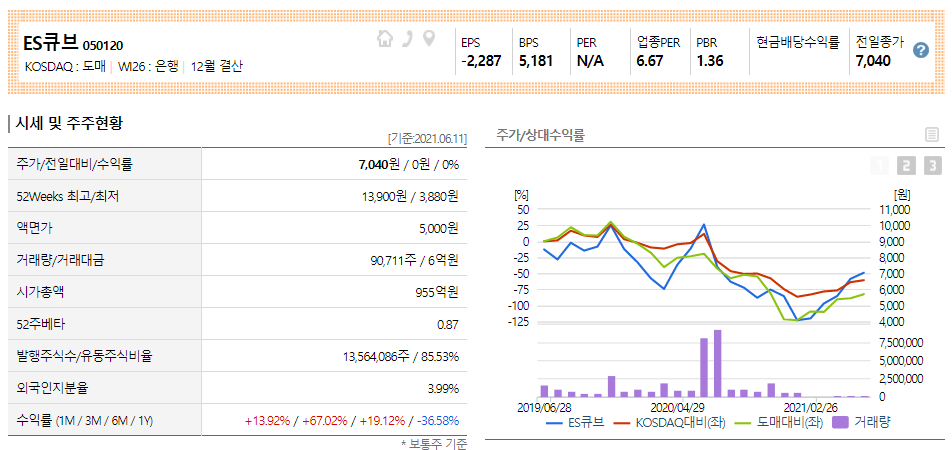Image resolution: width=952 pixels, height=450 pixels.
Task: Click the ES큐브 company name heading
Action: pos(51,43)
